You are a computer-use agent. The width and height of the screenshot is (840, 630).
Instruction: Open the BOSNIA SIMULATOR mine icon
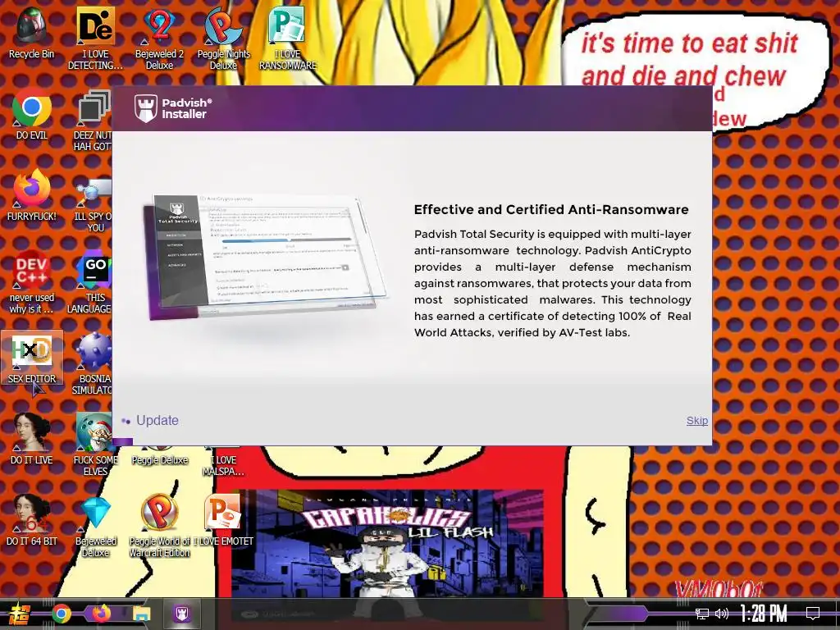93,364
